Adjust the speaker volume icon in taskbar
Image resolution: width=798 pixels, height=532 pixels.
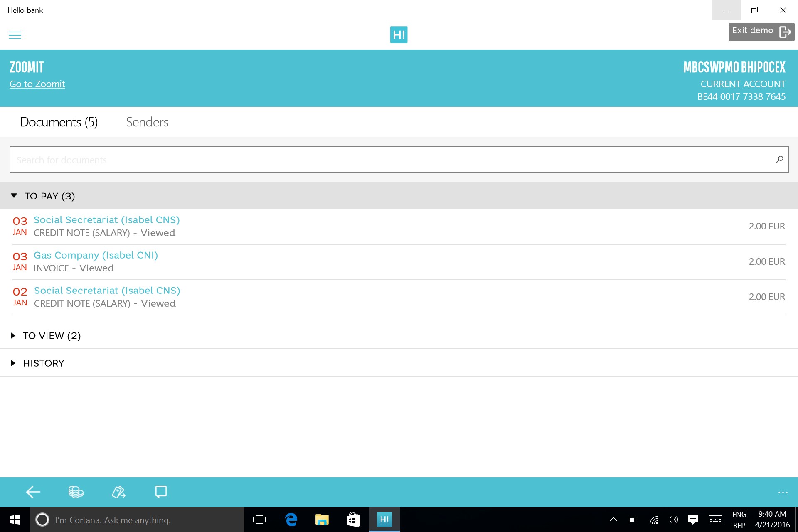point(673,520)
